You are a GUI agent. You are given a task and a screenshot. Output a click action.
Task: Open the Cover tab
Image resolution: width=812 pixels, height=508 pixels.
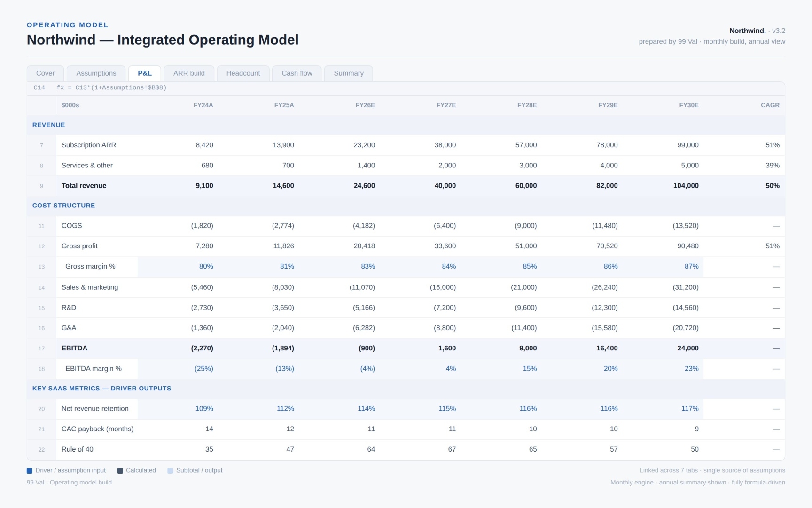(45, 73)
